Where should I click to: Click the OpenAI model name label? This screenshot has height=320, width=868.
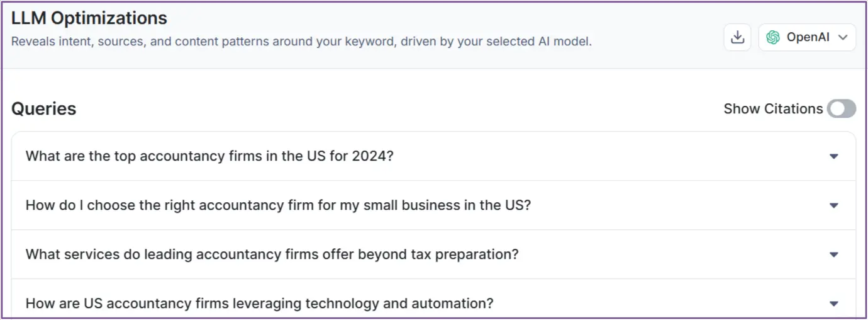click(x=808, y=38)
